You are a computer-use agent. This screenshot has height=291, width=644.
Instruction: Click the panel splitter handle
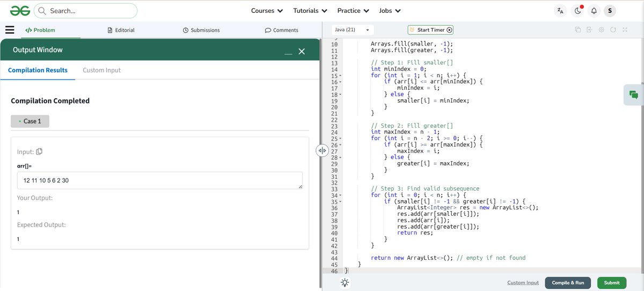pos(321,151)
